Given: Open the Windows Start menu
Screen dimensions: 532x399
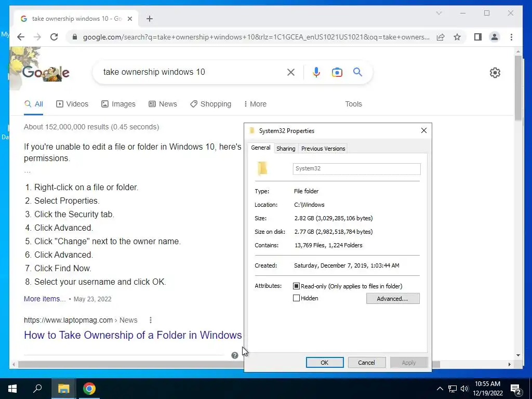Looking at the screenshot, I should (12, 389).
